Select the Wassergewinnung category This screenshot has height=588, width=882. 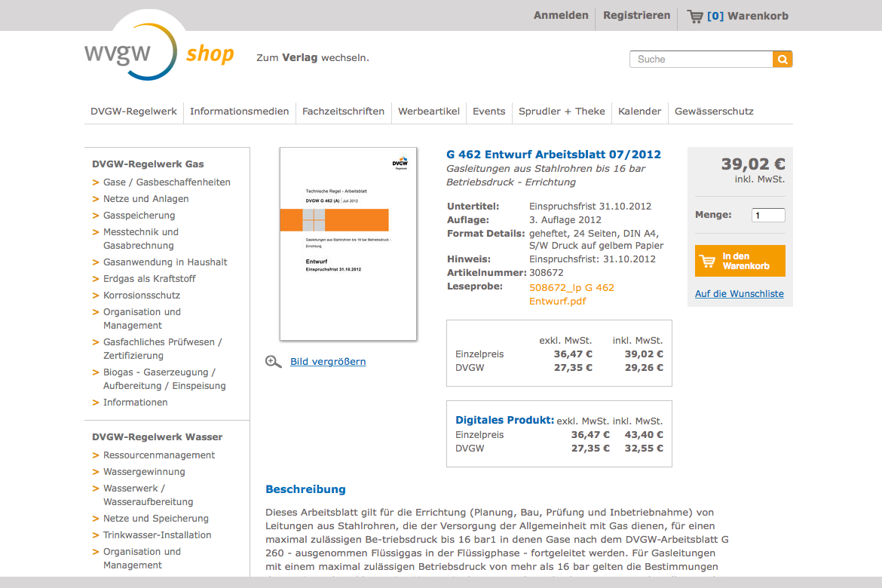[144, 471]
